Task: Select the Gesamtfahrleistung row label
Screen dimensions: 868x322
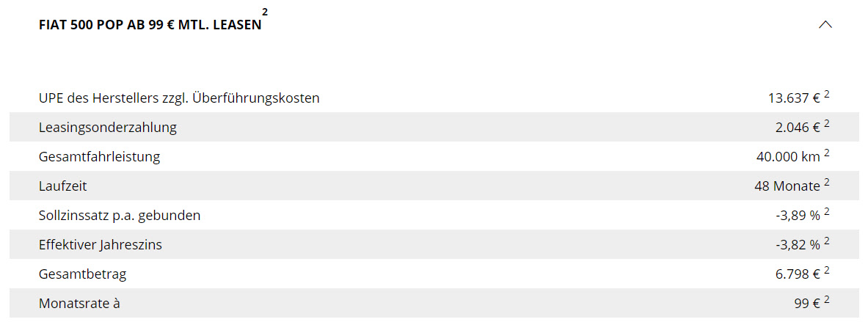Action: pyautogui.click(x=99, y=157)
